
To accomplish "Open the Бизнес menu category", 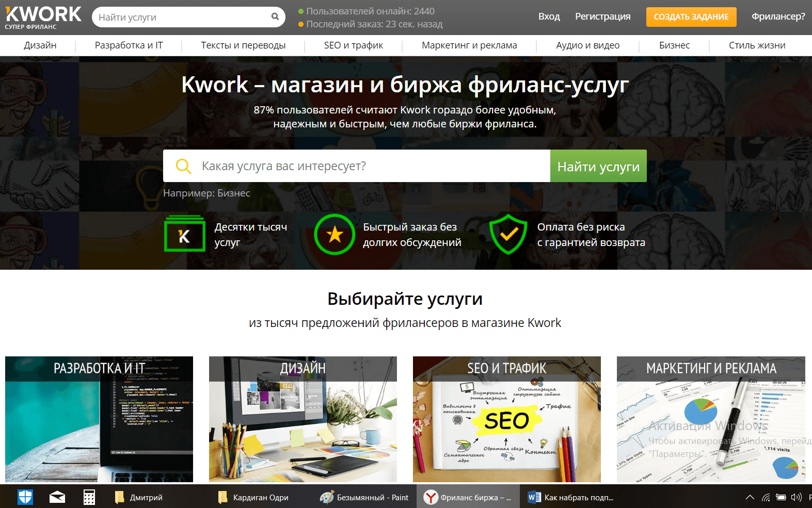I will coord(674,45).
